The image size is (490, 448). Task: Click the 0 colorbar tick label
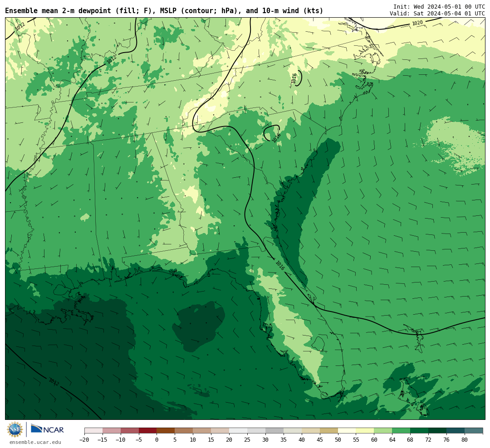click(x=157, y=440)
